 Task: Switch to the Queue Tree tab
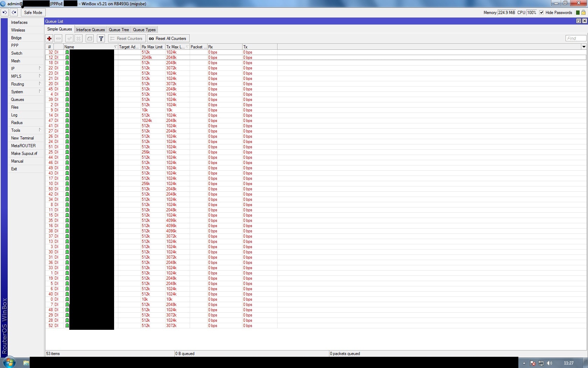coord(119,30)
